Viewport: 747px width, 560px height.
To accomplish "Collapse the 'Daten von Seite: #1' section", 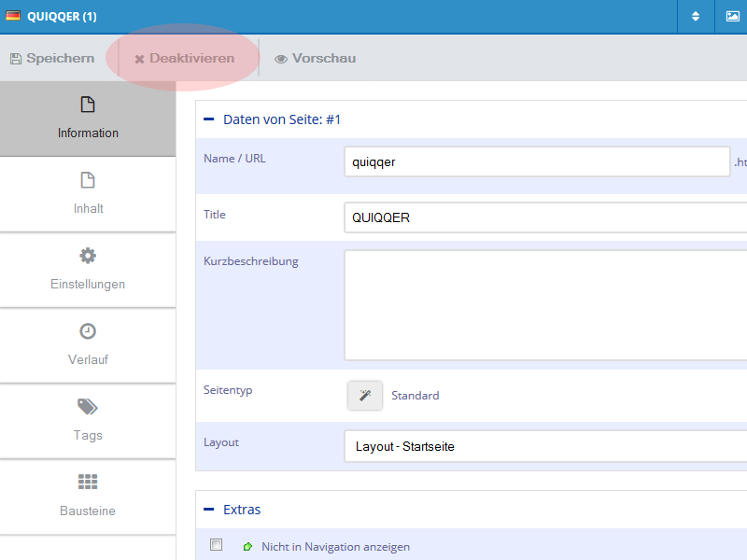I will tap(209, 119).
